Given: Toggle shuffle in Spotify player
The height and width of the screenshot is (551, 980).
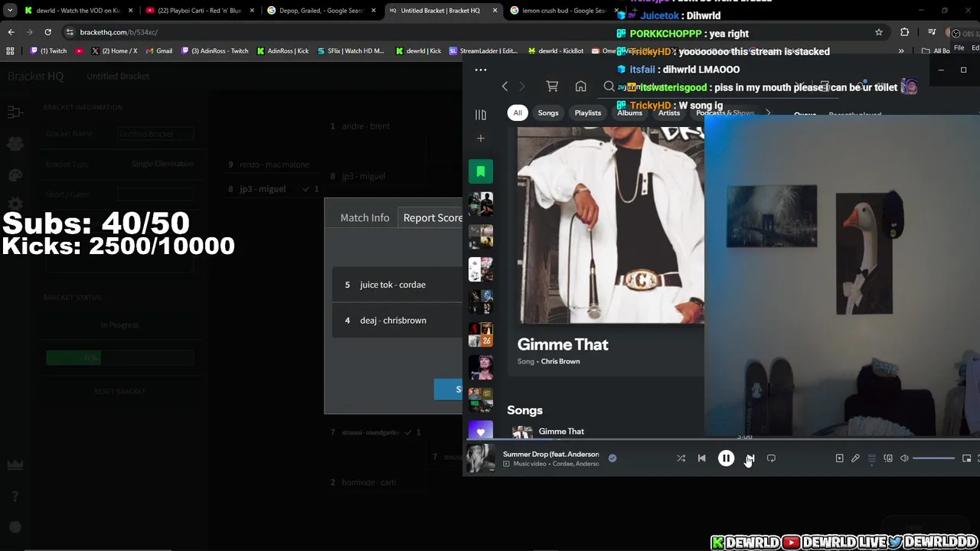Looking at the screenshot, I should tap(681, 458).
